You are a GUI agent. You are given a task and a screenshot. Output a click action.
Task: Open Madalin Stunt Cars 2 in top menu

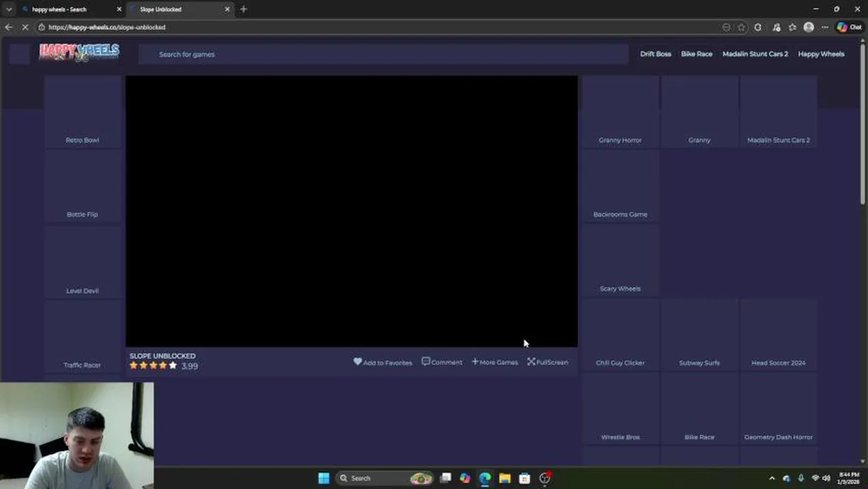(x=755, y=54)
